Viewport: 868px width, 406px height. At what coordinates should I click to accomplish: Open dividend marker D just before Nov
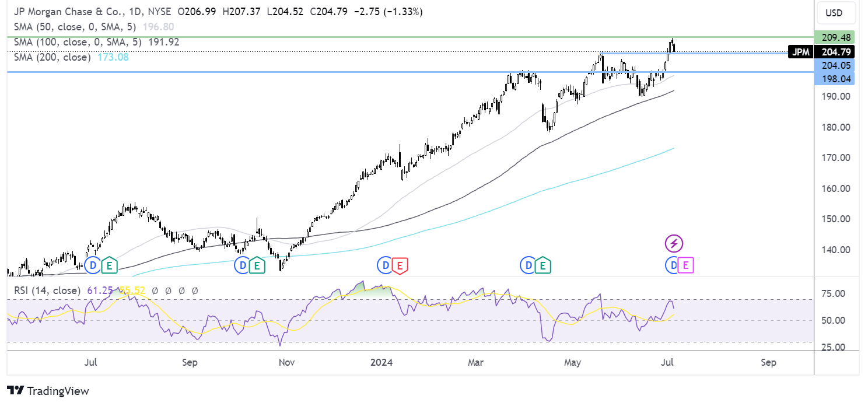coord(242,266)
